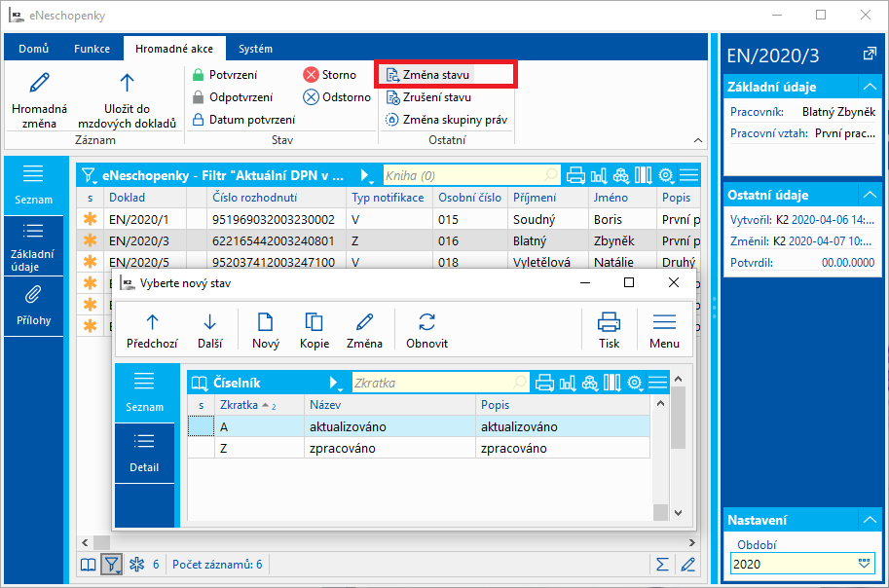Click Tisk printer button in dialog
The height and width of the screenshot is (588, 889).
coord(609,331)
